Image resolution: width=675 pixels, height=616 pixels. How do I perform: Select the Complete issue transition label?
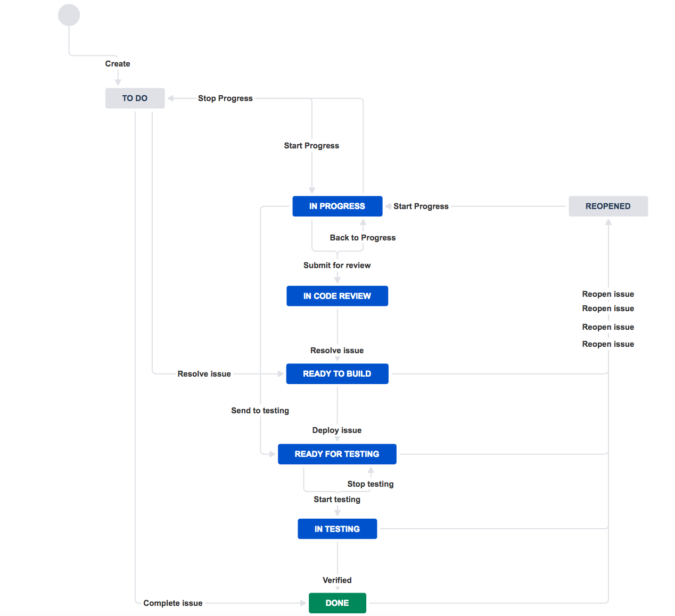point(173,603)
